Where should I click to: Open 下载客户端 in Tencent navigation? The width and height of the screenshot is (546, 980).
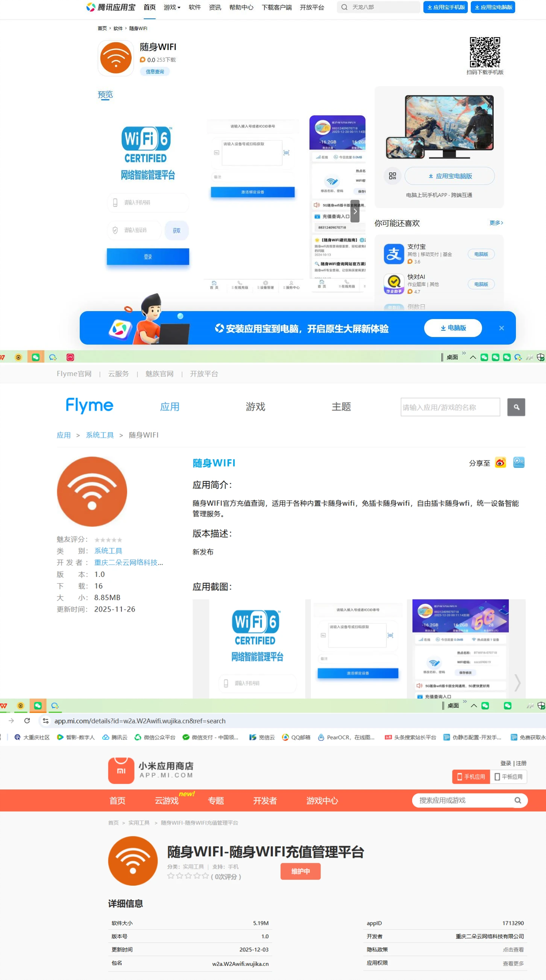click(277, 7)
